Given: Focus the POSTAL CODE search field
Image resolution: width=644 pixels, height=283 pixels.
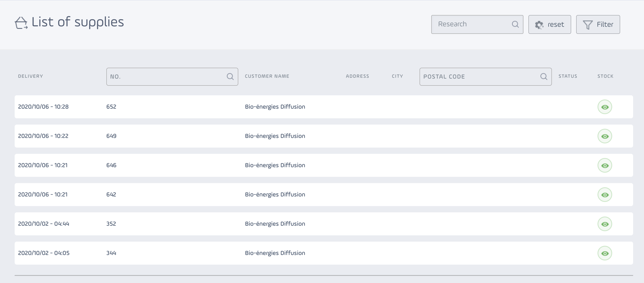Looking at the screenshot, I should coord(486,77).
